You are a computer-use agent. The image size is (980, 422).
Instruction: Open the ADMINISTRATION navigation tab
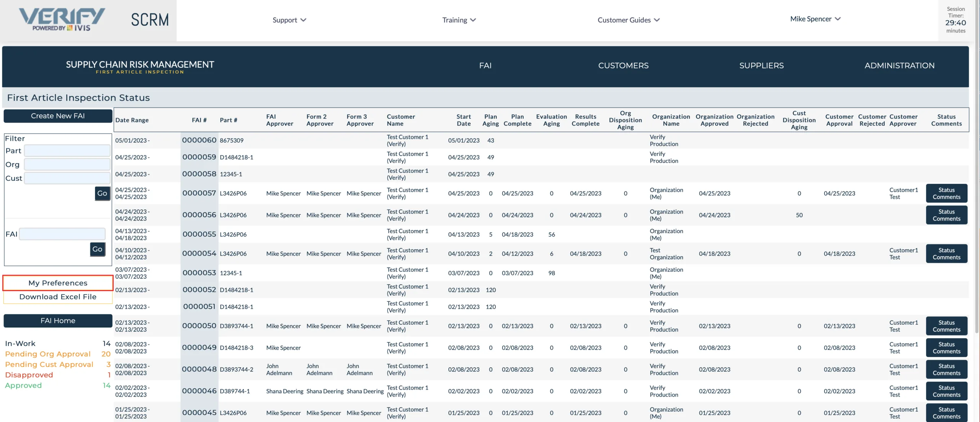[899, 65]
